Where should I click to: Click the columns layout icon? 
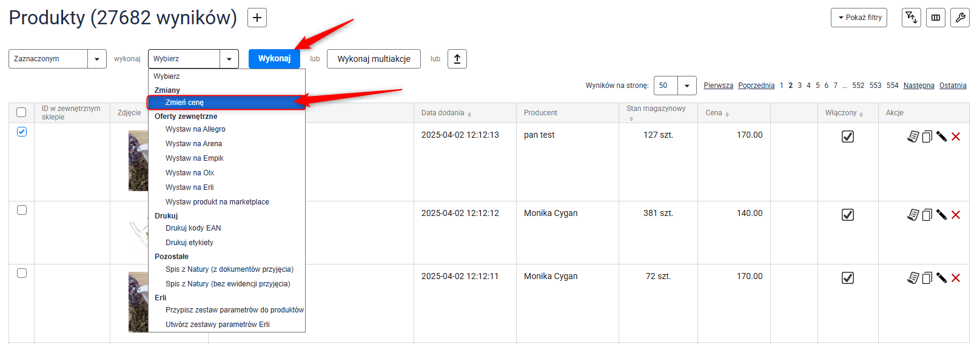(x=936, y=18)
